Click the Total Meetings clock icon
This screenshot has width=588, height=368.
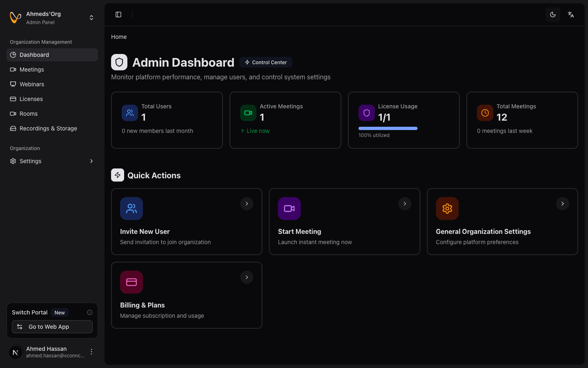pos(485,113)
